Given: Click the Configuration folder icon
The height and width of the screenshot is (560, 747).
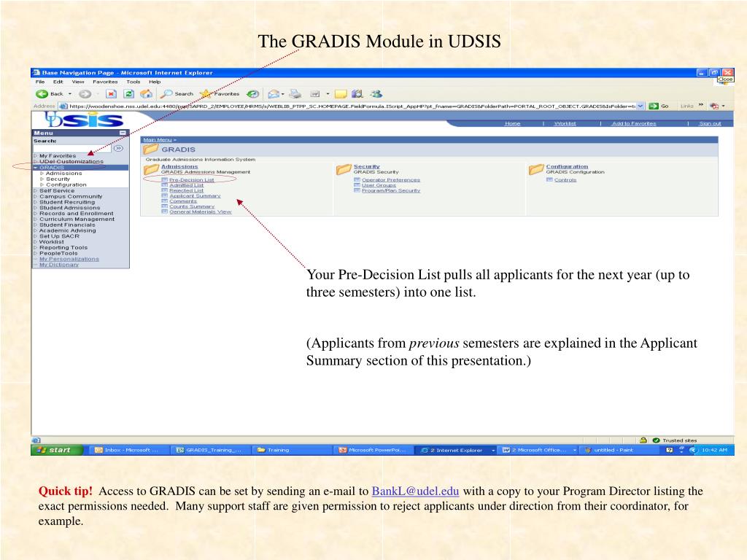Looking at the screenshot, I should point(536,169).
